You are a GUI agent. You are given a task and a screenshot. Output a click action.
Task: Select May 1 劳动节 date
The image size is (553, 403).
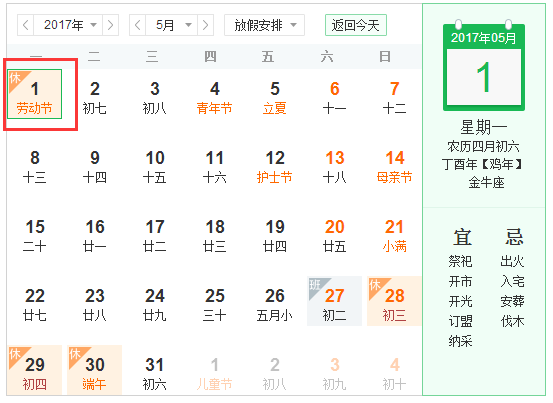tap(35, 94)
